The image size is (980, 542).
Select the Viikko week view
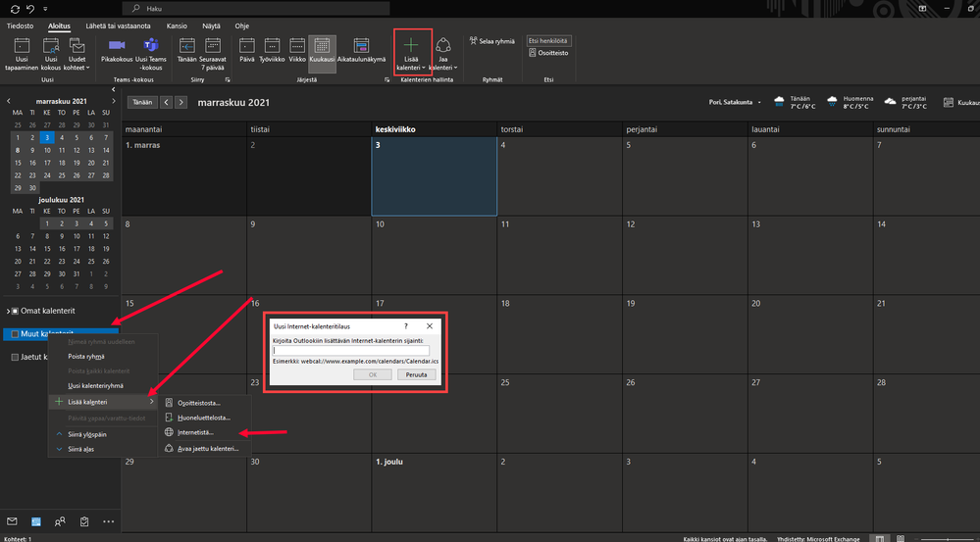click(x=296, y=51)
